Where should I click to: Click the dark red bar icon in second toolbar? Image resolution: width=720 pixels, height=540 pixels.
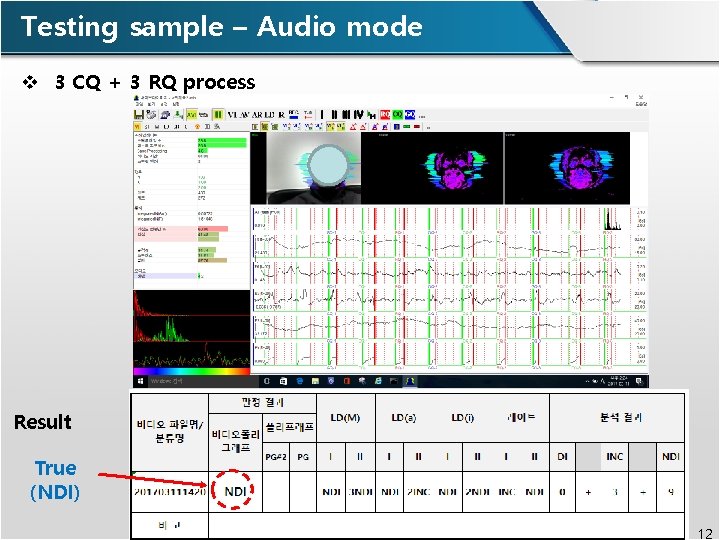coord(417,127)
